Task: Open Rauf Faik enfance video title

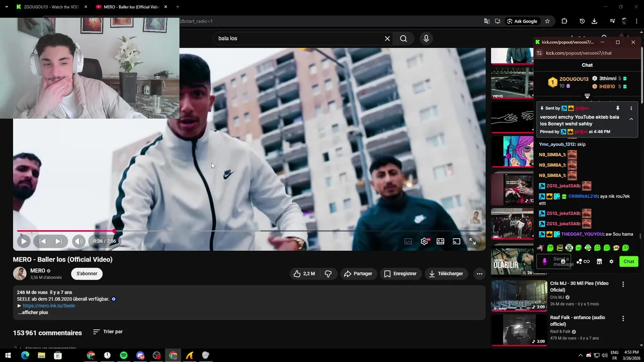Action: 578,321
